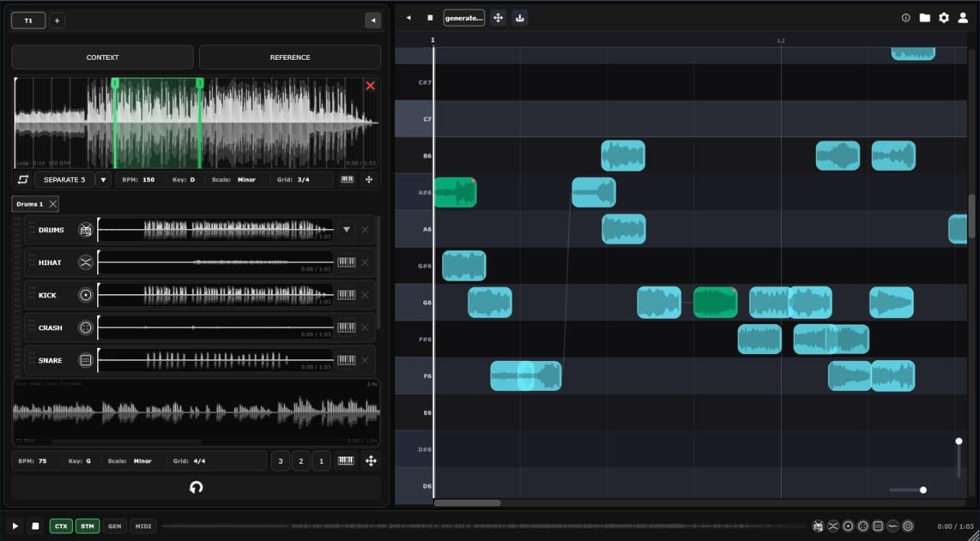This screenshot has width=980, height=541.
Task: Open piano keys for HIHAT track
Action: pyautogui.click(x=347, y=262)
